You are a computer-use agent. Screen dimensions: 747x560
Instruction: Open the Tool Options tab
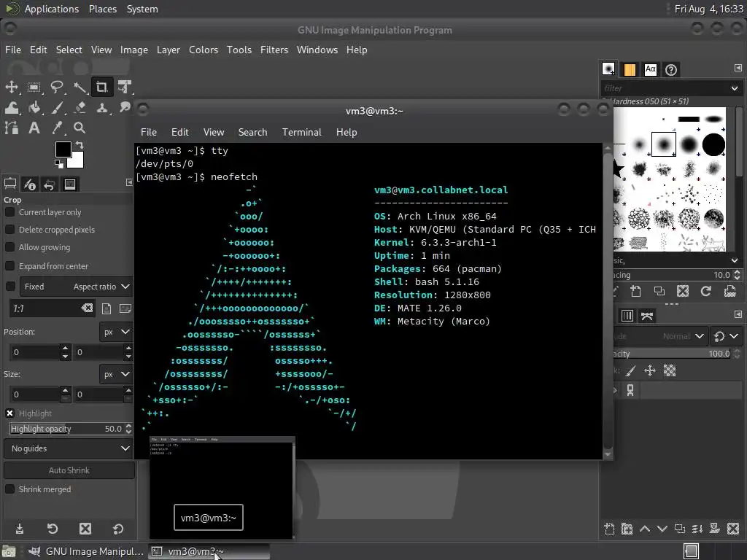click(x=10, y=184)
